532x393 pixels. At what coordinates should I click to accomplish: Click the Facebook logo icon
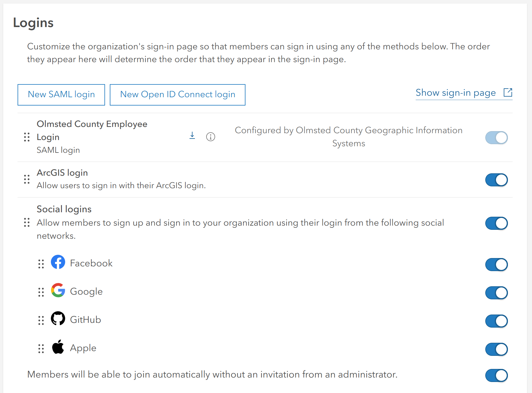coord(58,262)
